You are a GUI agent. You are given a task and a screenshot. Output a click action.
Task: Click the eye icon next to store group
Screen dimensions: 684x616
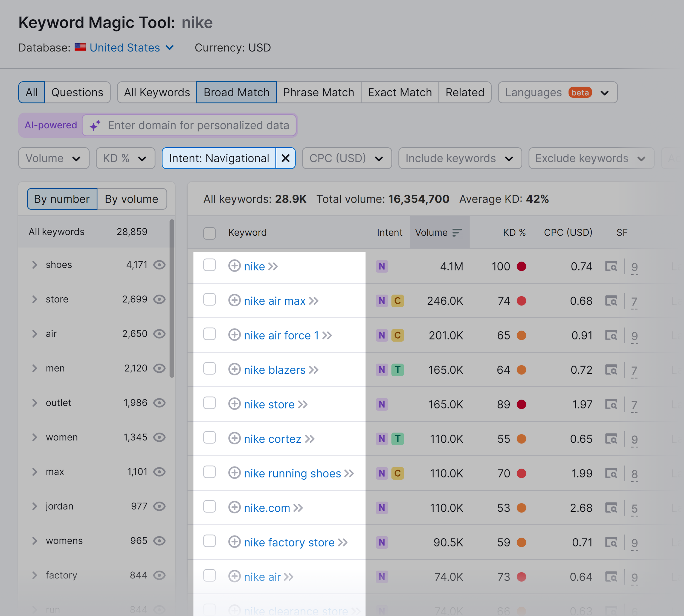click(159, 299)
